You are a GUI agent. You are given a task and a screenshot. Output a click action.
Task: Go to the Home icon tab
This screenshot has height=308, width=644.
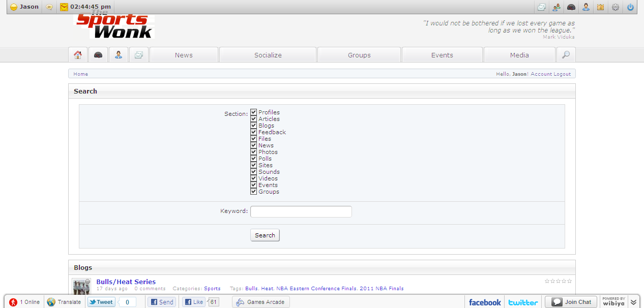click(x=78, y=55)
